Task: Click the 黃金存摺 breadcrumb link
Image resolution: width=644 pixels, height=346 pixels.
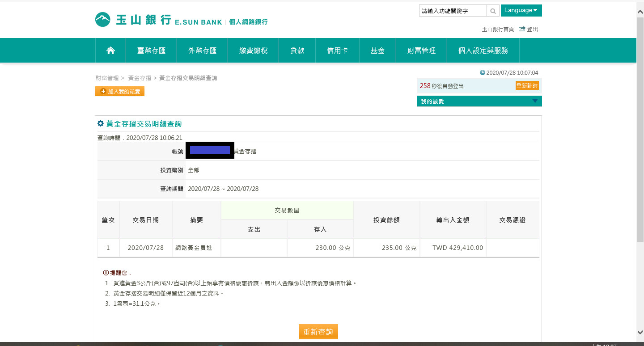Action: pyautogui.click(x=139, y=78)
